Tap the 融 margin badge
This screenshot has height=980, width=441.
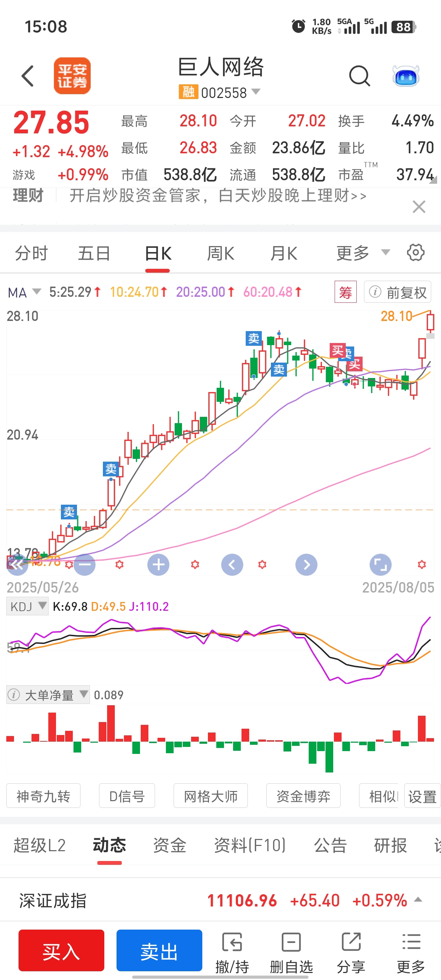pyautogui.click(x=188, y=92)
